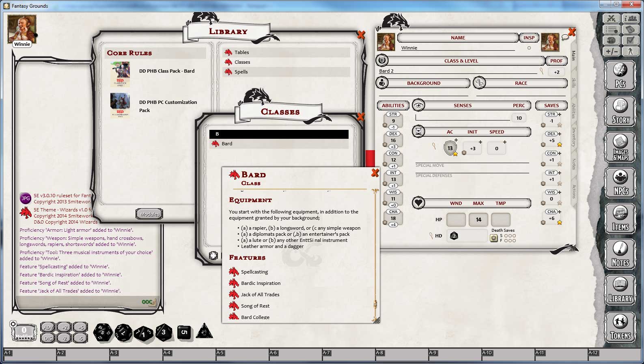Open Images & Maps from sidebar
Screen dimensions: 644x364
[x=620, y=147]
